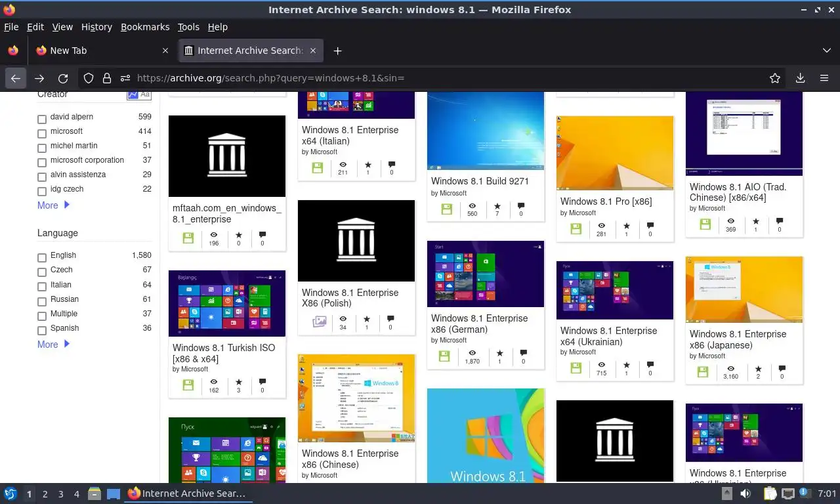Click the Internet Archive Search taskbar window button

(x=189, y=493)
